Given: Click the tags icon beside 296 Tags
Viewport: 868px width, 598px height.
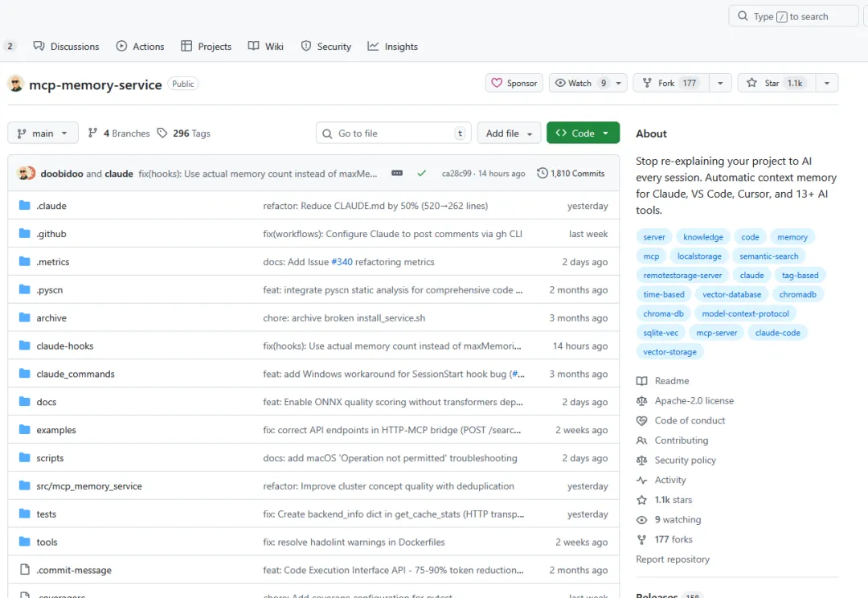Looking at the screenshot, I should (x=162, y=133).
